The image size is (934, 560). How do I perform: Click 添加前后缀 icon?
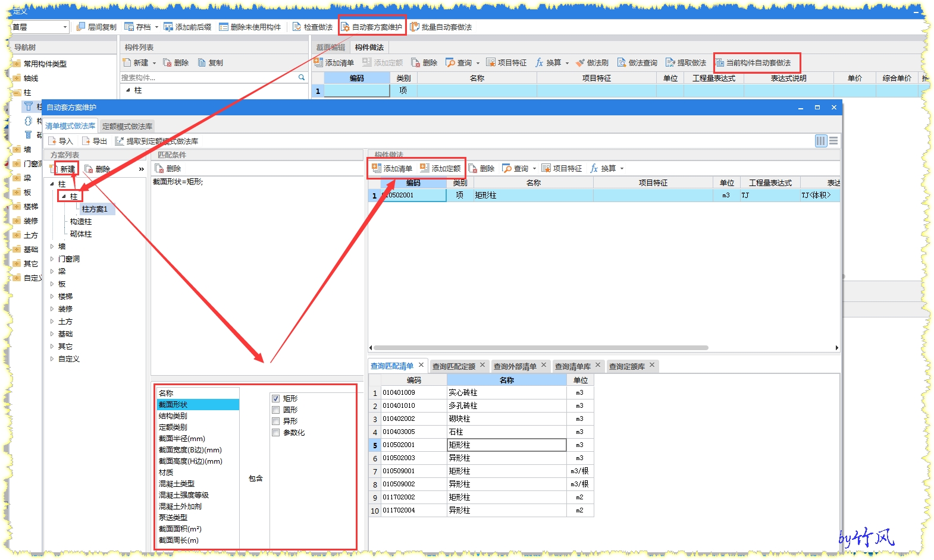click(168, 27)
